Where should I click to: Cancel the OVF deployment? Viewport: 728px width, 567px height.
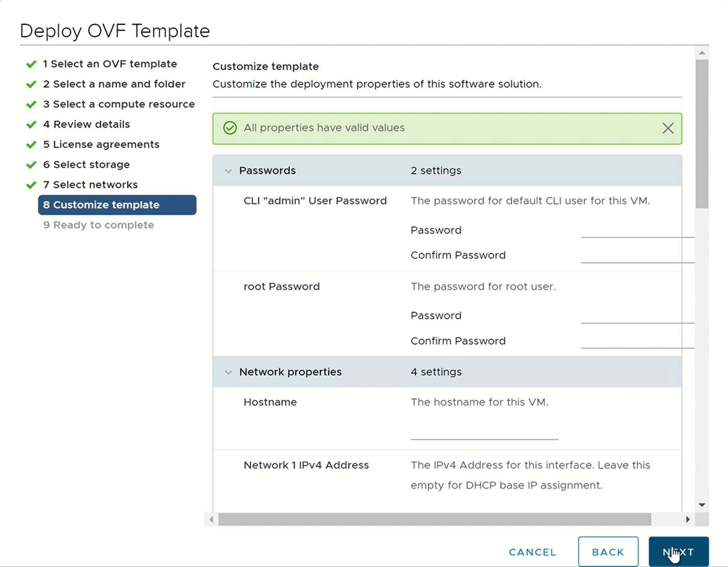tap(532, 552)
